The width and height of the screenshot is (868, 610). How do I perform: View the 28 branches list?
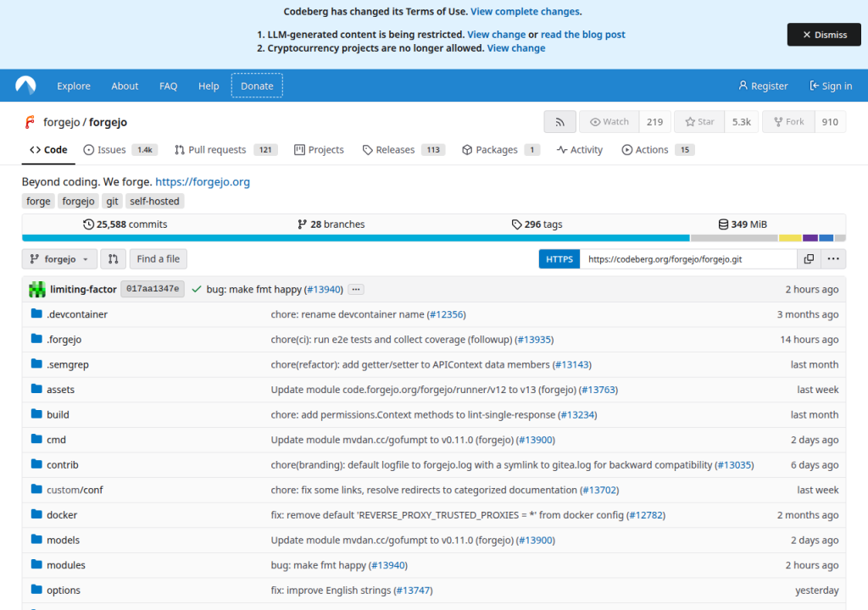coord(331,225)
